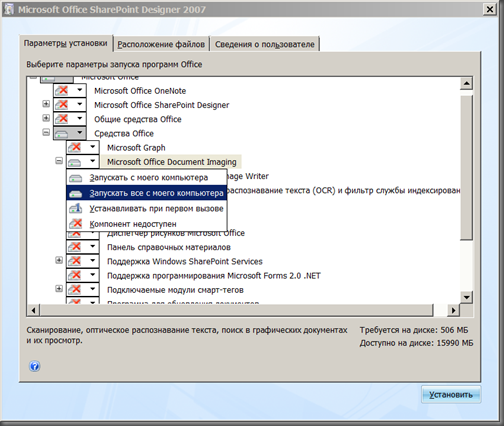Click the vertical scrollbar thumb in the component tree
The height and width of the screenshot is (426, 504).
pyautogui.click(x=466, y=167)
